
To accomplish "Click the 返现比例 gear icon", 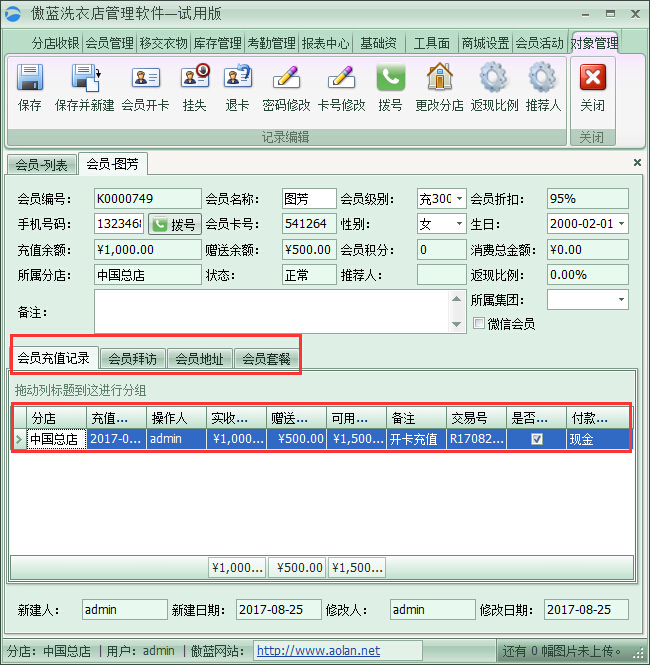I will 493,79.
